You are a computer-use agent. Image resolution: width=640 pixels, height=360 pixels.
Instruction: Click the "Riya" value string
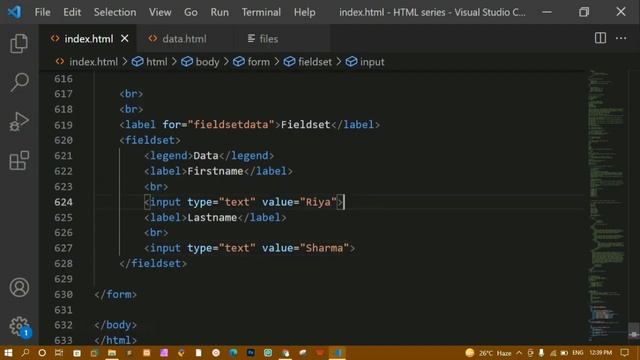point(318,202)
